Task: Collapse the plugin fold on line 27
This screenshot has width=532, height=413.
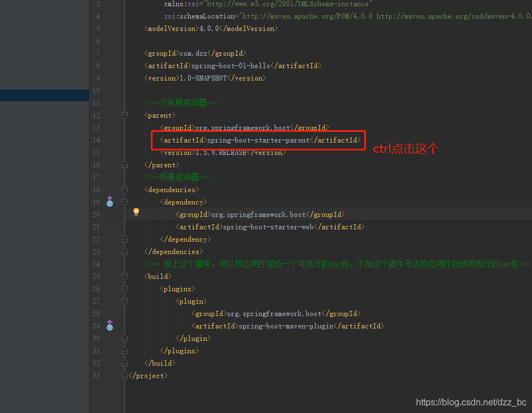Action: [x=124, y=301]
